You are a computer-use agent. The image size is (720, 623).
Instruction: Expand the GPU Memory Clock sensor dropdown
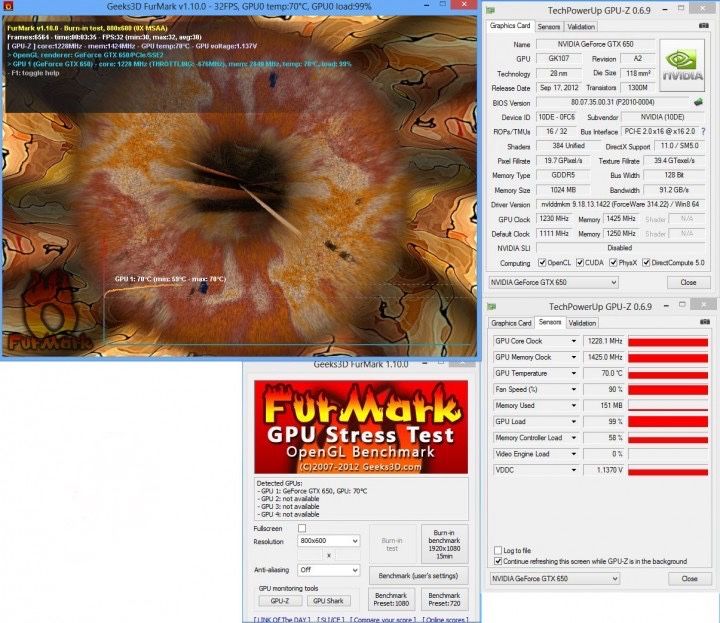click(574, 357)
